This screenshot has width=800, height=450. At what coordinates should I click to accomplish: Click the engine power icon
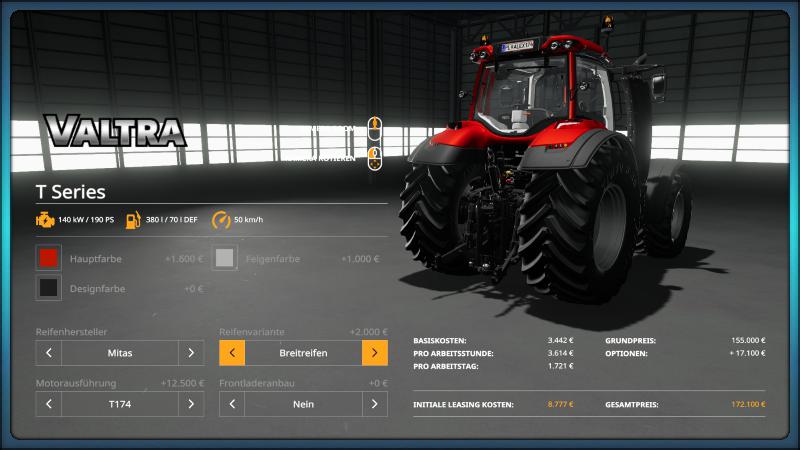click(45, 219)
